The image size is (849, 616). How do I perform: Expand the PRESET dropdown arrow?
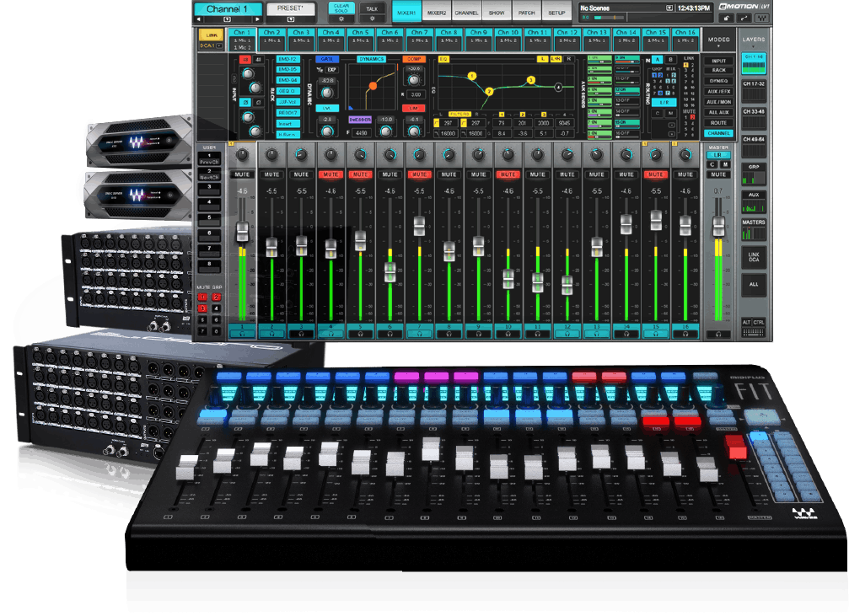(x=290, y=19)
